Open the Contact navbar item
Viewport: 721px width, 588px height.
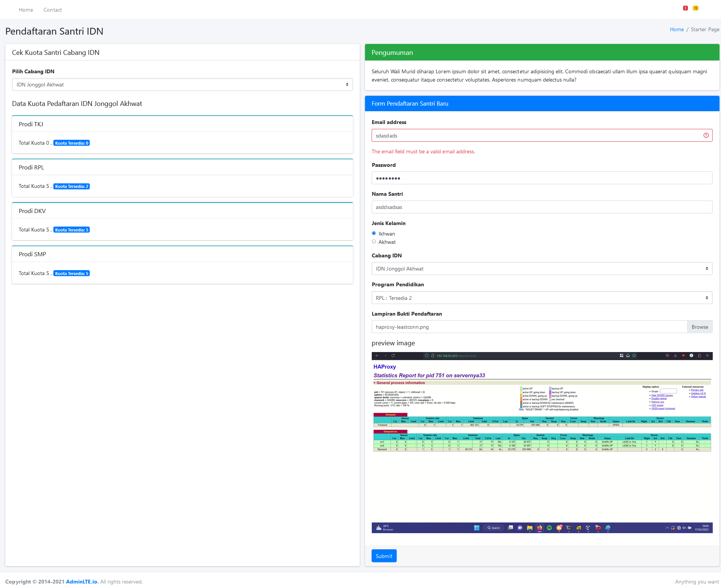[53, 10]
